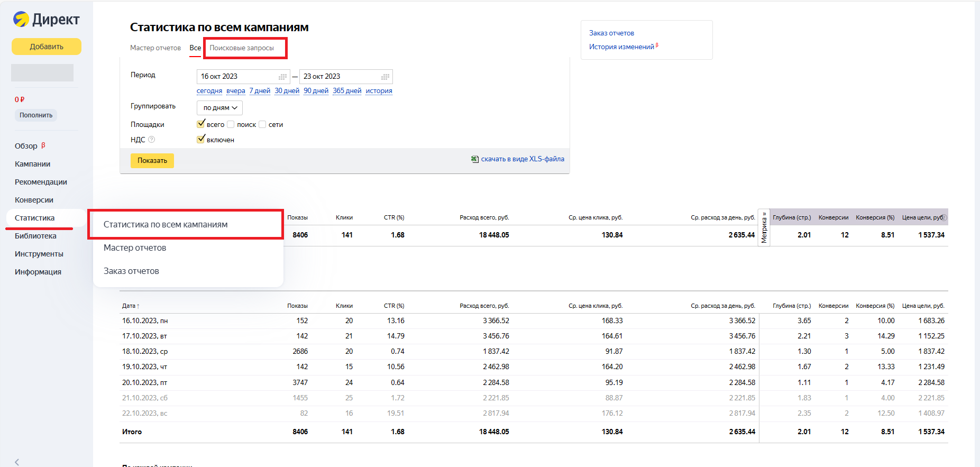Screen dimensions: 980x467
Task: Choose 'Мастер отчетов' in flyout menu
Action: 135,248
